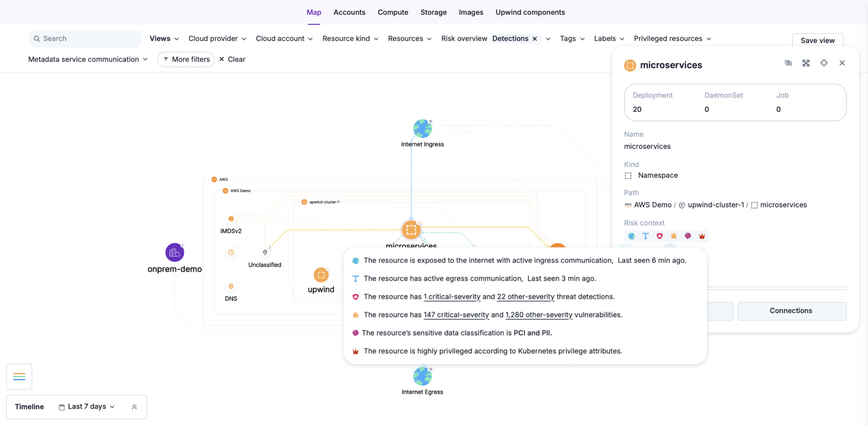Toggle the map legend lines button
The height and width of the screenshot is (426, 868).
[19, 376]
